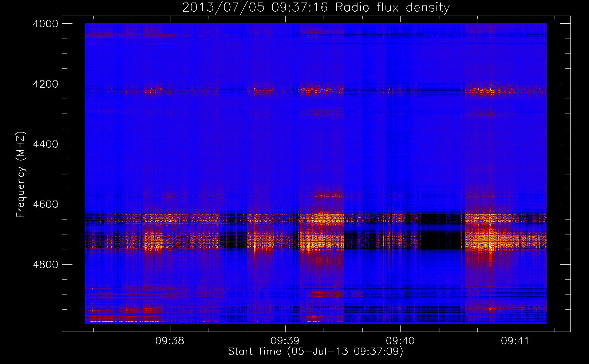Click the 'Frequency (MHZ)' axis label
This screenshot has width=589, height=364.
coord(21,175)
